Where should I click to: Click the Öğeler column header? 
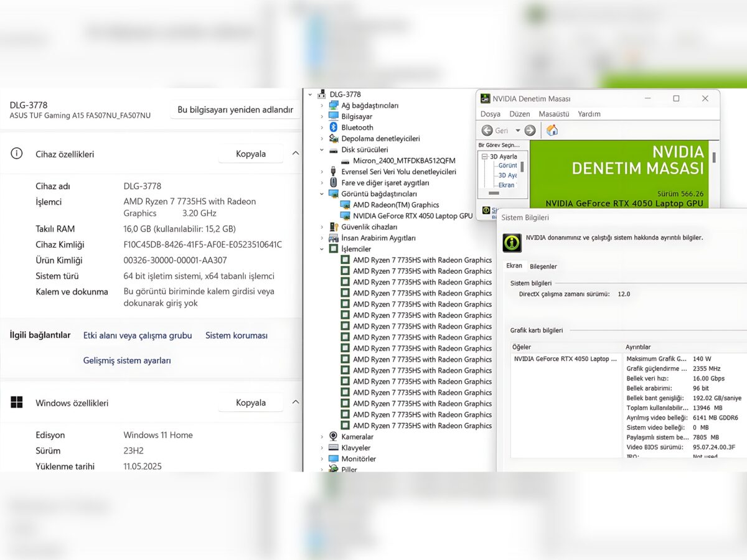(566, 347)
